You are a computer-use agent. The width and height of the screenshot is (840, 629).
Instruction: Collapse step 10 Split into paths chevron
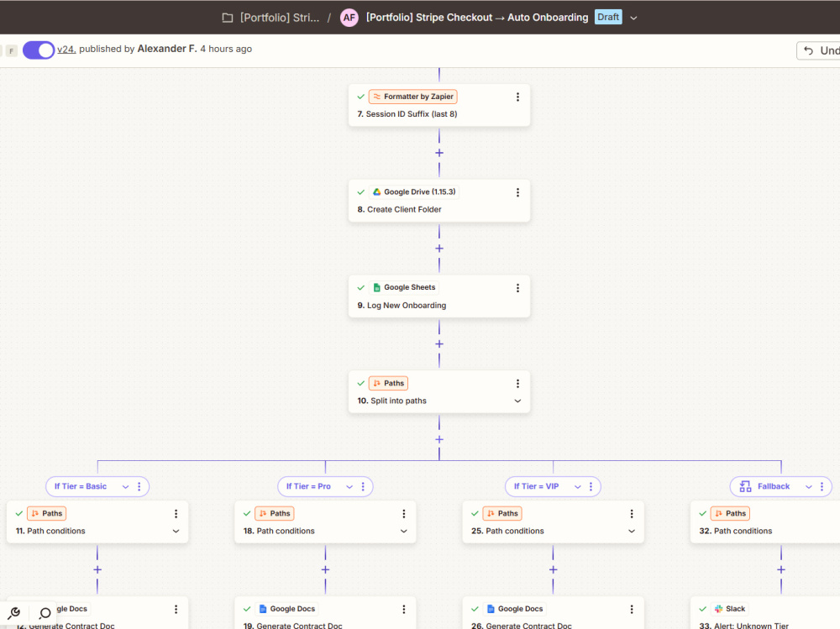pyautogui.click(x=517, y=401)
